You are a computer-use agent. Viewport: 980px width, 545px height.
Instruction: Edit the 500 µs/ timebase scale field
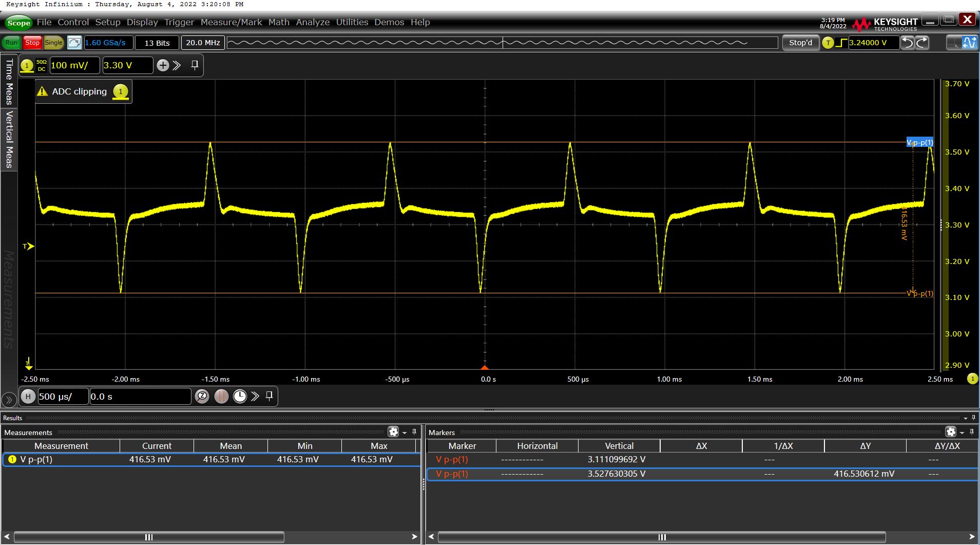[63, 397]
